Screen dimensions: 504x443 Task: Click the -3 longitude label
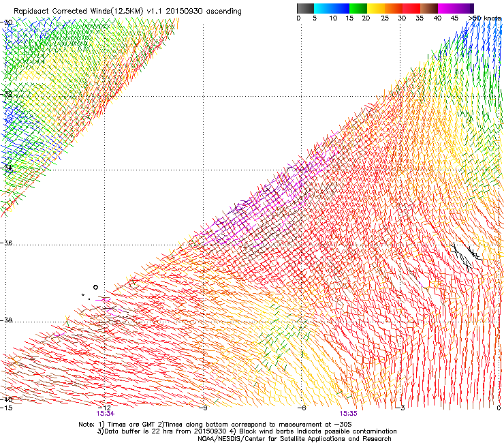coord(400,408)
